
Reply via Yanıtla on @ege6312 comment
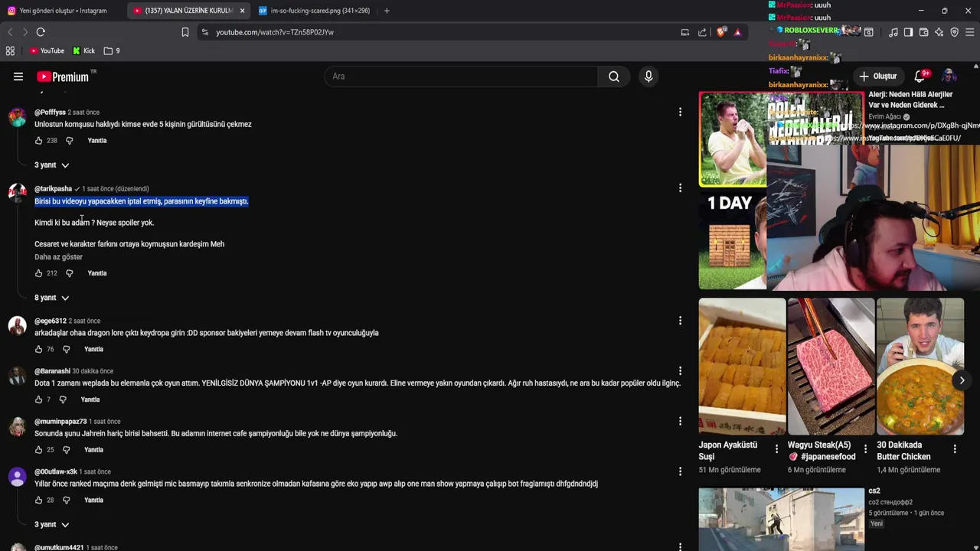[93, 349]
